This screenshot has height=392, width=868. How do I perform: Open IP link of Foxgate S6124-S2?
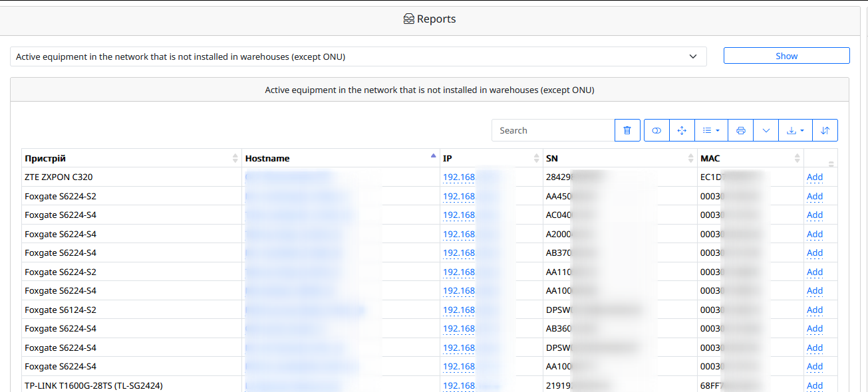(x=470, y=310)
